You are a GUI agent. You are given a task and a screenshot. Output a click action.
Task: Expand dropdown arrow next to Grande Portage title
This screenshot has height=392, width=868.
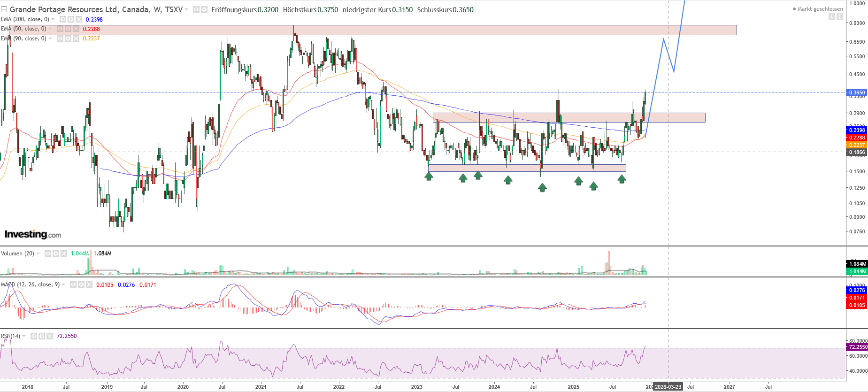186,9
